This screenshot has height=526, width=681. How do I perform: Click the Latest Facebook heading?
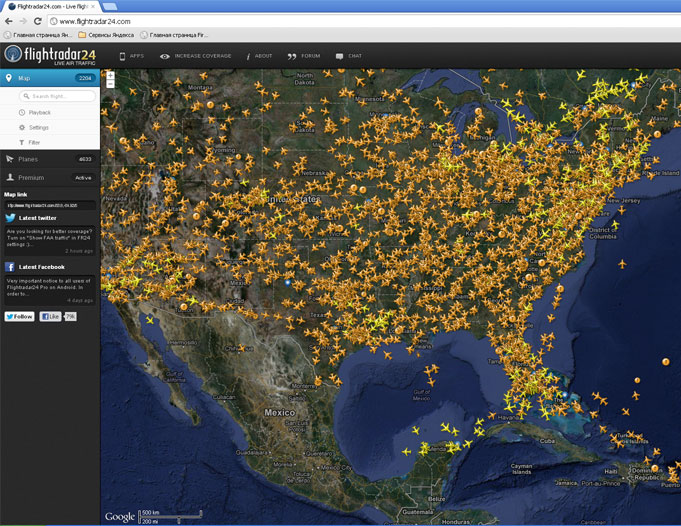click(42, 267)
